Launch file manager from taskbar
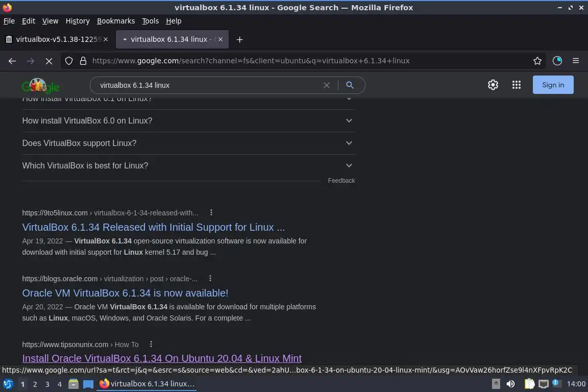 click(73, 384)
